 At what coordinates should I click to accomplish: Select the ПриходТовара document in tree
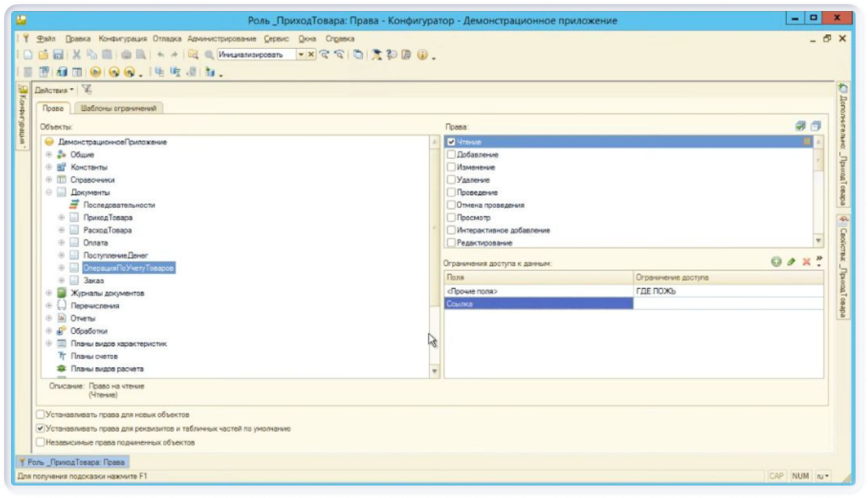107,217
